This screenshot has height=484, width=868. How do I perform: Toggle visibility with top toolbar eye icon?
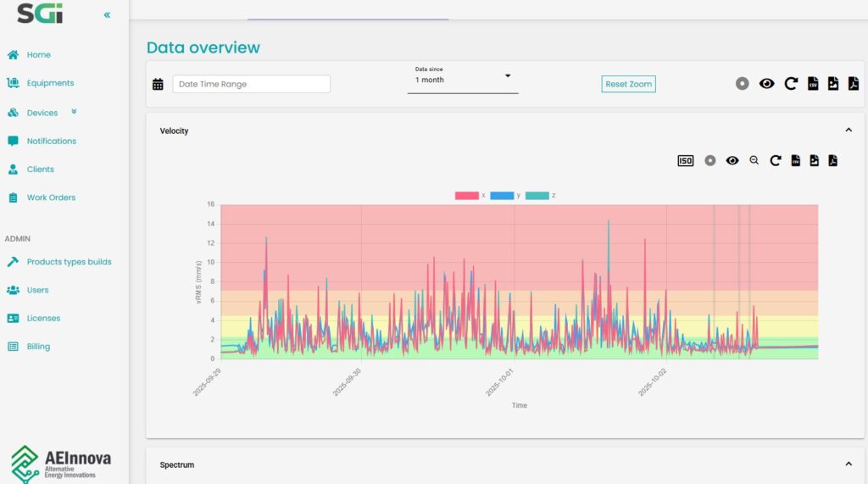pos(766,84)
